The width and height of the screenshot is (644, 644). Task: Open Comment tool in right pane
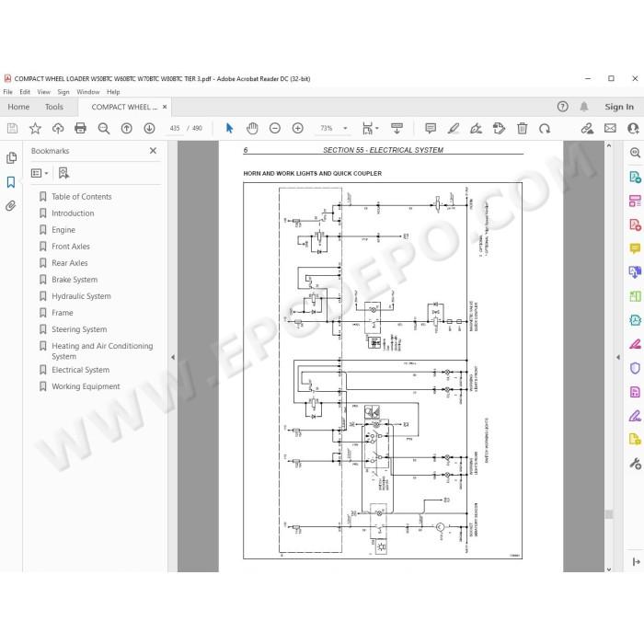click(635, 248)
